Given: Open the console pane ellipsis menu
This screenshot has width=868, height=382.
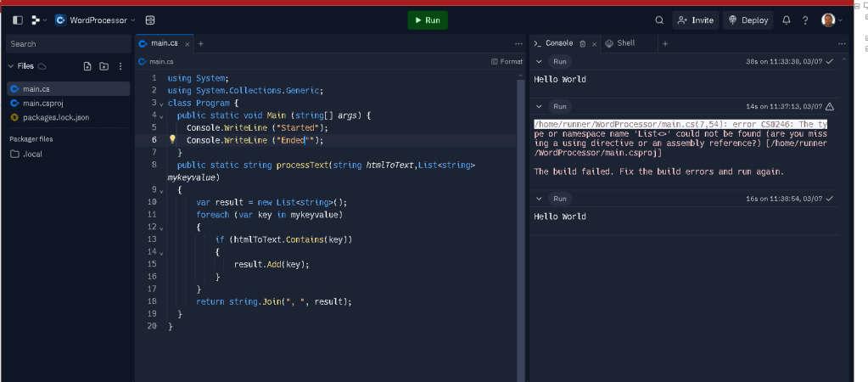Looking at the screenshot, I should point(842,44).
